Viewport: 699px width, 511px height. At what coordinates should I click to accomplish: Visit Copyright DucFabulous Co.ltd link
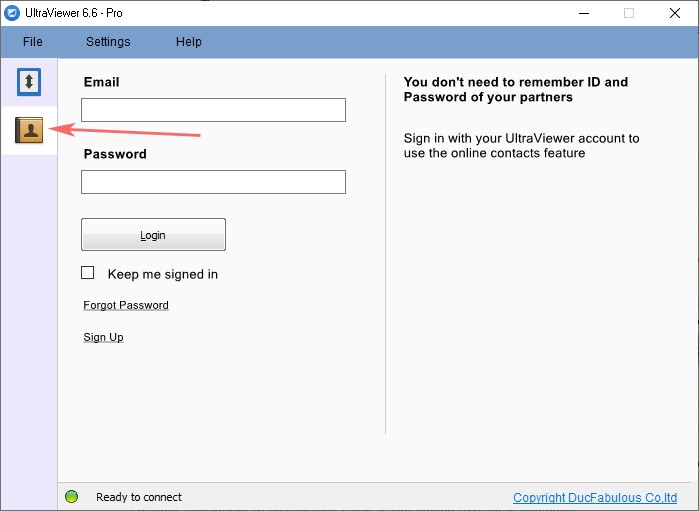(x=595, y=498)
